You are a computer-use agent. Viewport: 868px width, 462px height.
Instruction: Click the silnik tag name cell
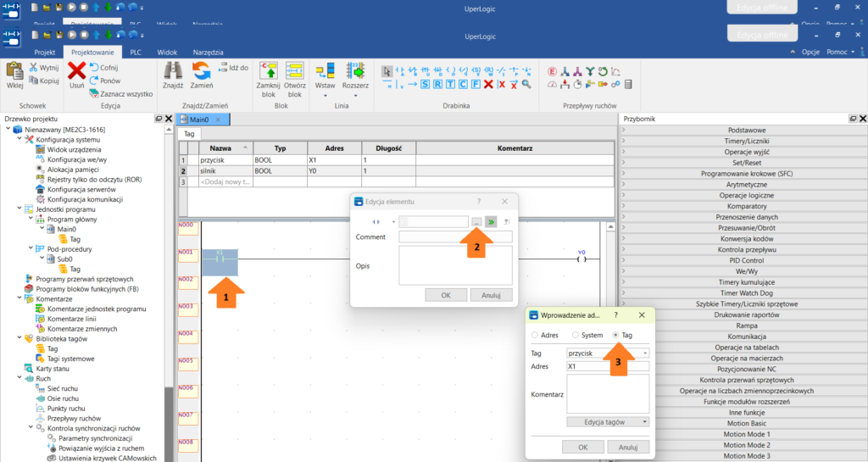[225, 171]
